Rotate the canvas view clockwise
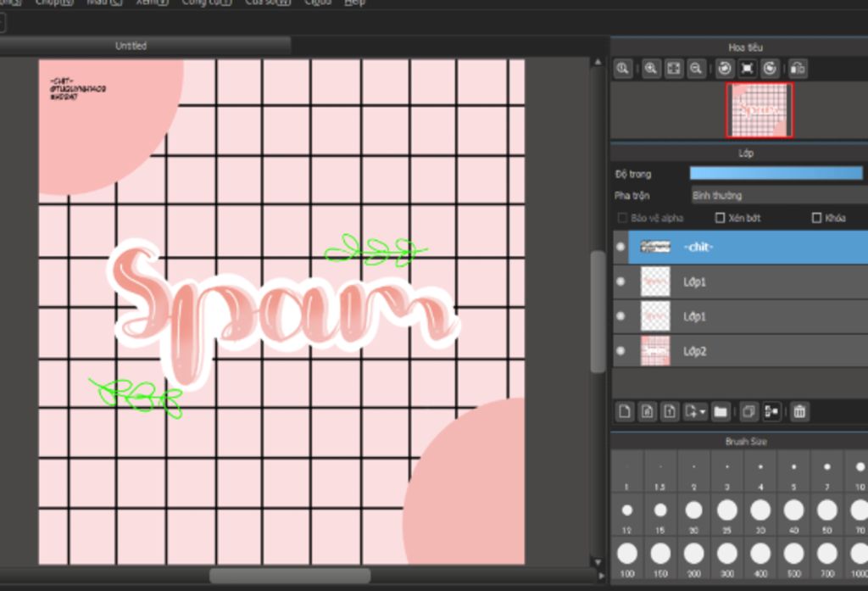 (770, 69)
